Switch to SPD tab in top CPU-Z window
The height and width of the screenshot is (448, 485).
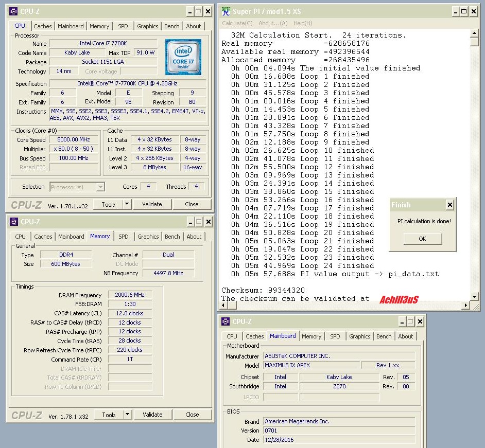(123, 26)
